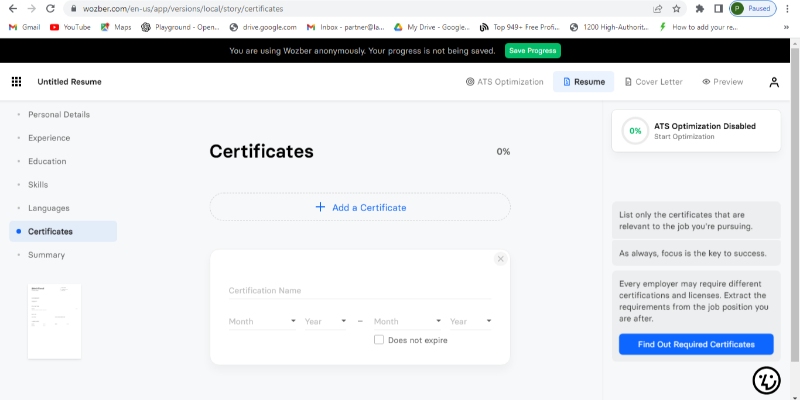Close the certificate entry card
The image size is (800, 400).
point(501,259)
